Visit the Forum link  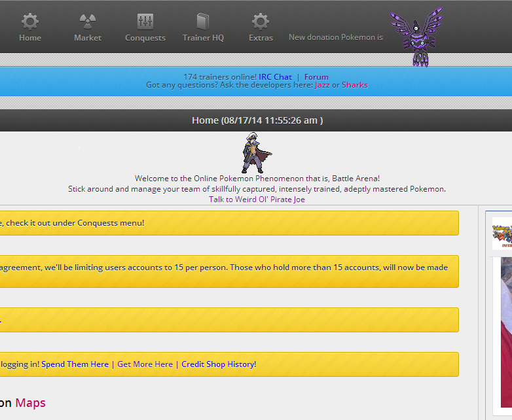click(x=316, y=77)
